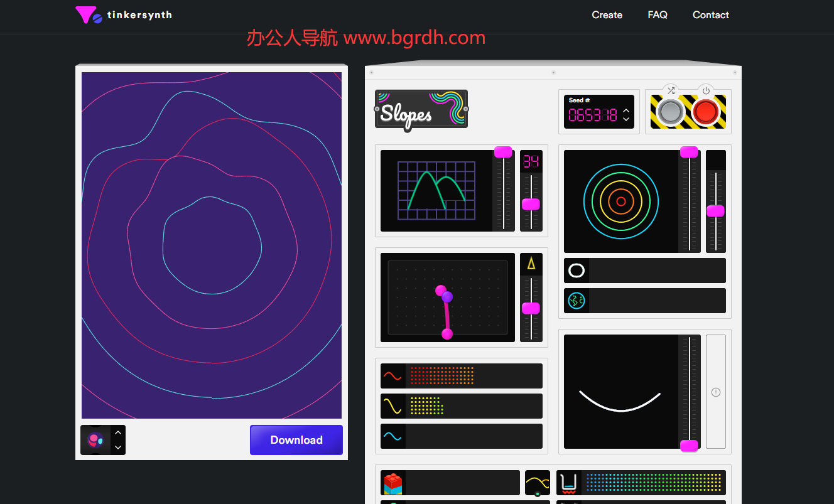Decrement the Seed number with down arrow
Screen dimensions: 834x504
click(625, 119)
